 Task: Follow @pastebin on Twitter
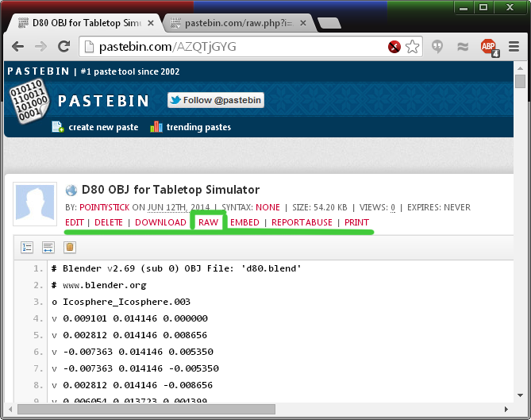tap(216, 100)
